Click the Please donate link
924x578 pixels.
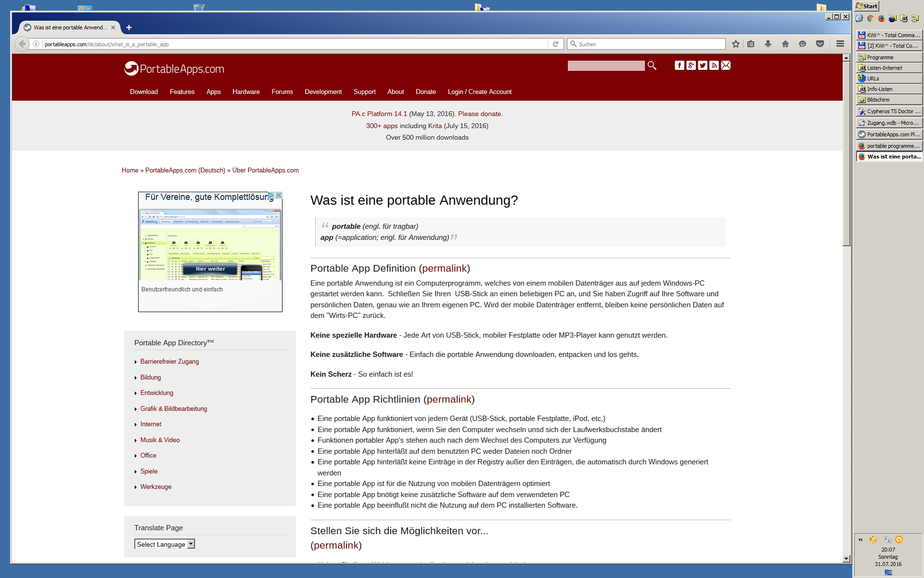pos(479,114)
